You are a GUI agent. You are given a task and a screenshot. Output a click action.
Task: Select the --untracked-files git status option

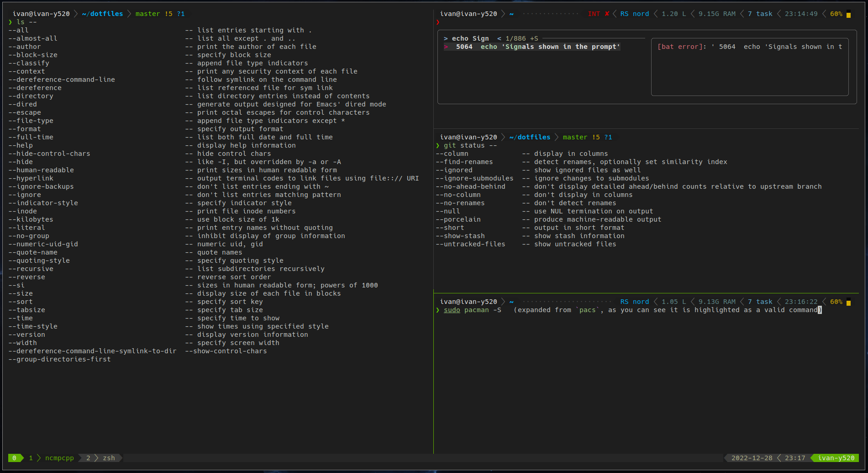tap(471, 244)
